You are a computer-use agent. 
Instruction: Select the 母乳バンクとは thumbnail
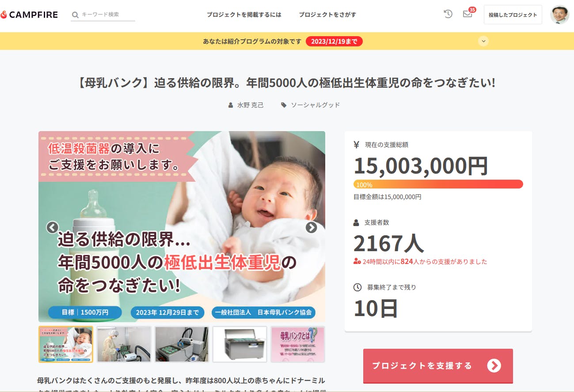pos(298,344)
